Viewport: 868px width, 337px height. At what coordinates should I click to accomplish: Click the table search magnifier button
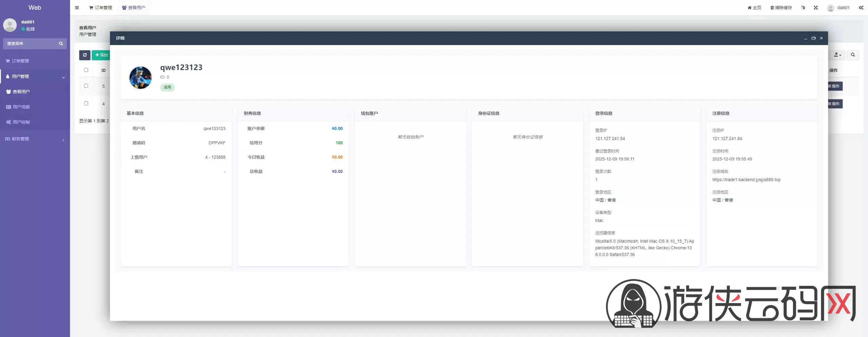(853, 55)
